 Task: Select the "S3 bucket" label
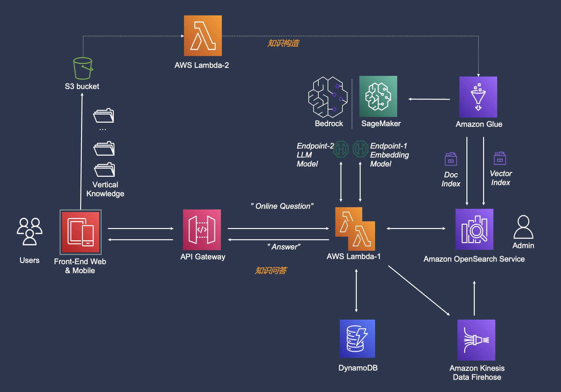coord(82,86)
